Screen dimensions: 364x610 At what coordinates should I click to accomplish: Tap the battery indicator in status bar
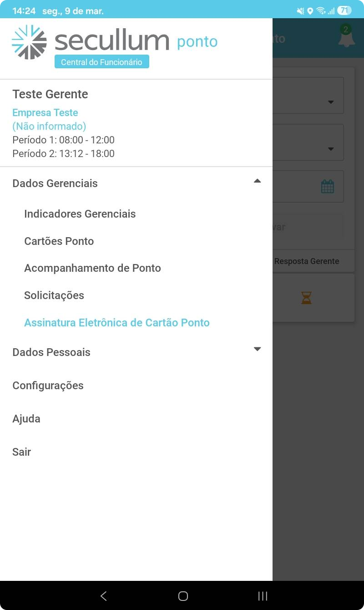point(344,10)
